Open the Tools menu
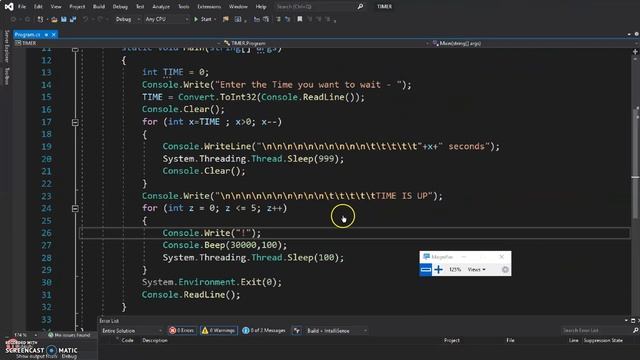This screenshot has height=360, width=640. click(184, 7)
